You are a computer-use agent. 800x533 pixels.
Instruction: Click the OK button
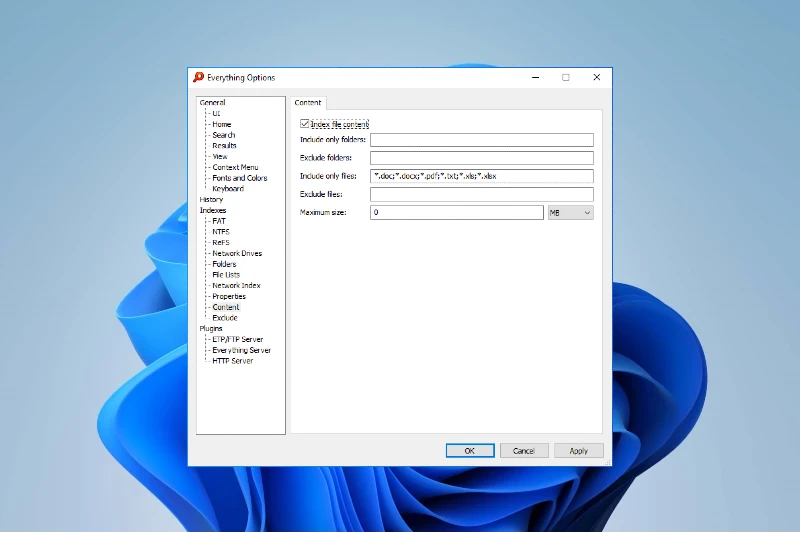pos(470,451)
